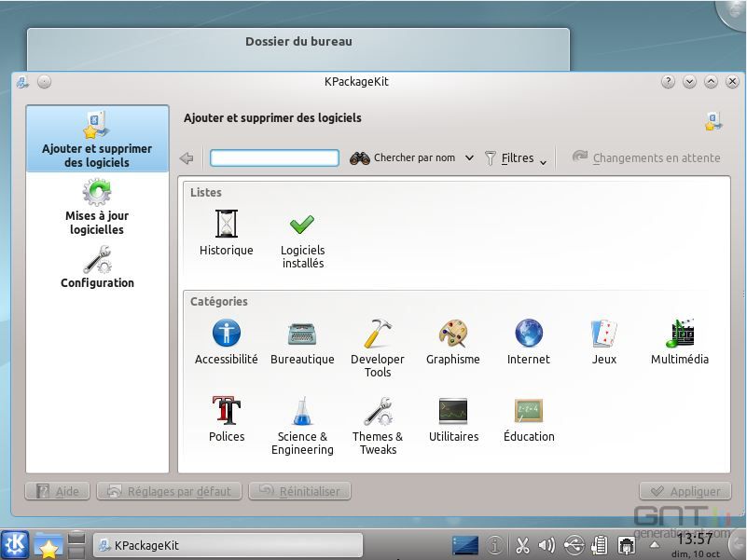
Task: Open the USB device notifier icon
Action: (574, 545)
